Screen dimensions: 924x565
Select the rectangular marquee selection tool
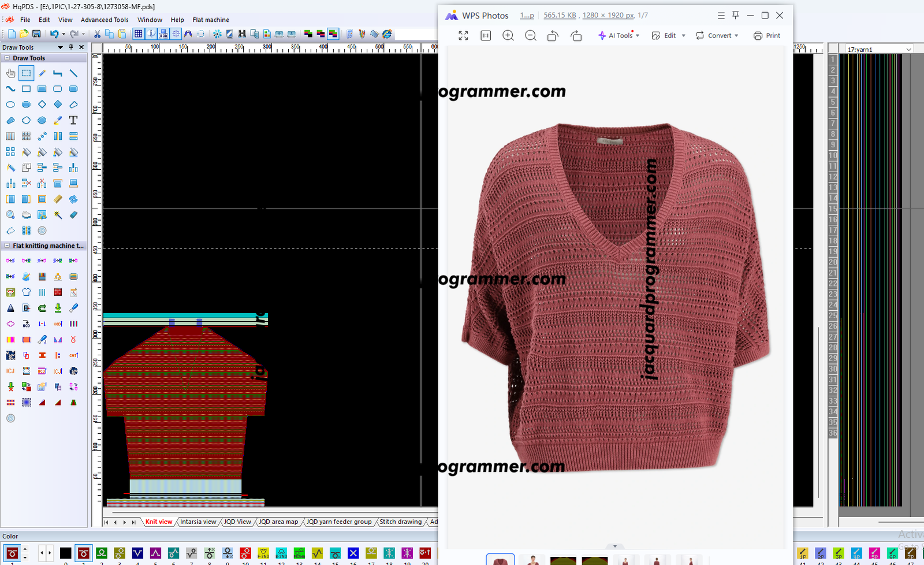26,73
